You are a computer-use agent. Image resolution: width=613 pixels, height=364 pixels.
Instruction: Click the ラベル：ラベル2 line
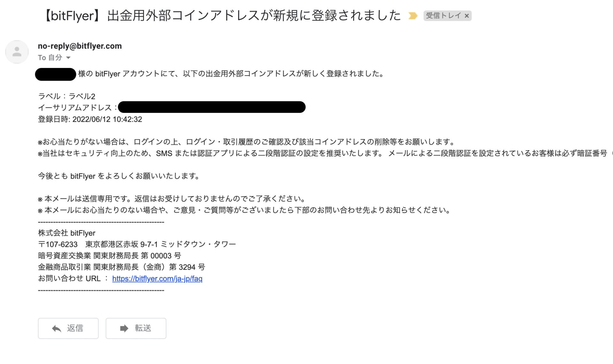click(67, 96)
